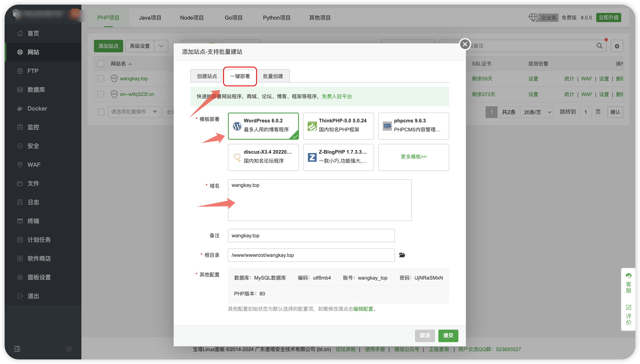640x364 pixels.
Task: Select the WordPress 6.0.2 template
Action: (x=263, y=126)
